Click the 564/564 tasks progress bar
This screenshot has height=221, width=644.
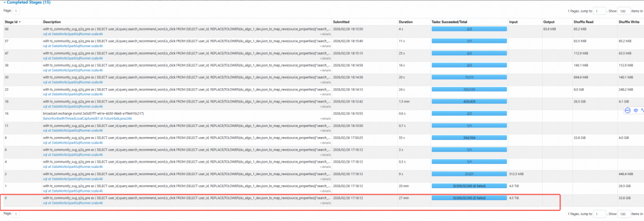coord(469,138)
